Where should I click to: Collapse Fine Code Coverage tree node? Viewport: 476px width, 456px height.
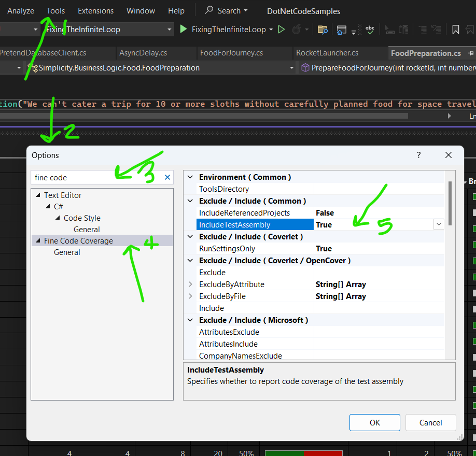click(x=38, y=240)
